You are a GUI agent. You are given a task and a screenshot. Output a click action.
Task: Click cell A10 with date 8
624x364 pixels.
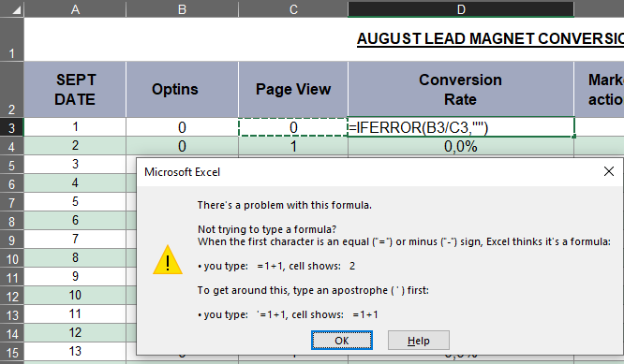pos(75,258)
